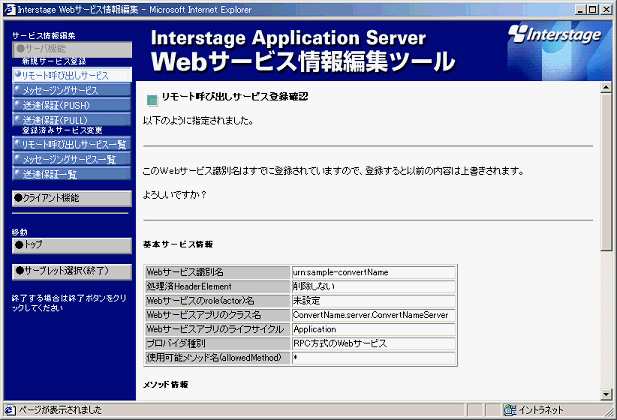This screenshot has height=420, width=617.
Task: Click the Application lifecycle value
Action: point(374,329)
